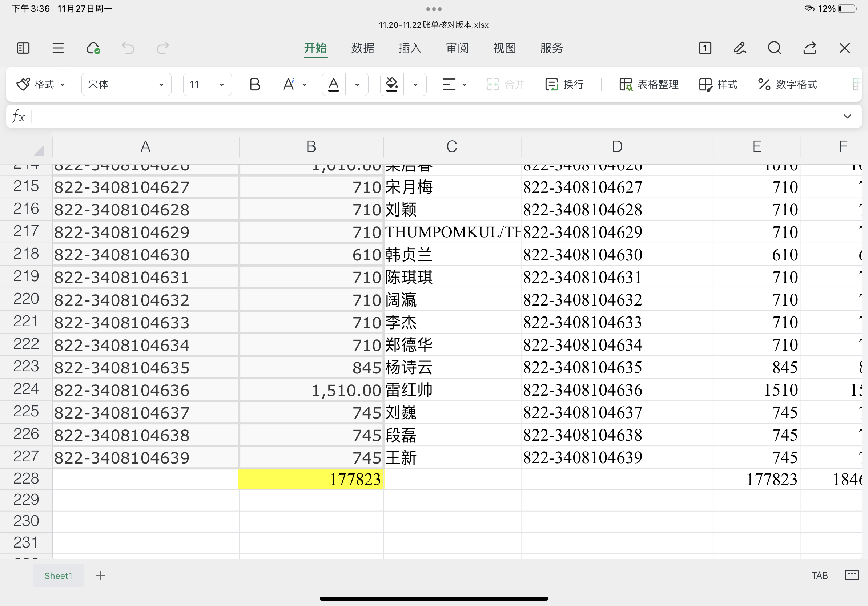Show the on-screen keyboard icon
Screen dimensions: 868x606
(851, 575)
